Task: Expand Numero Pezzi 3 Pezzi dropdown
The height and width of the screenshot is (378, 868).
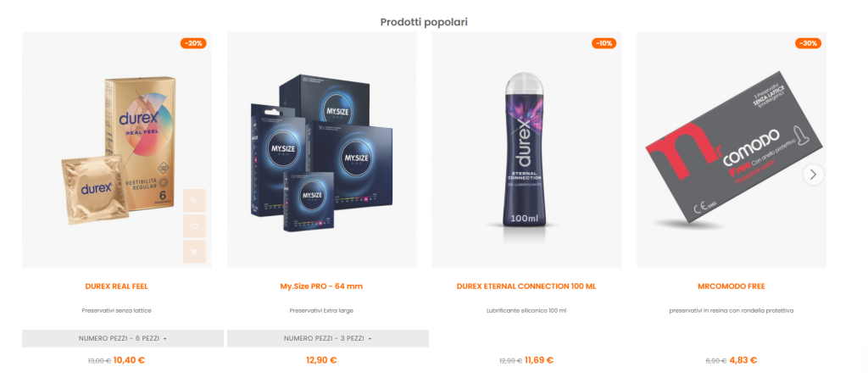Action: 328,338
